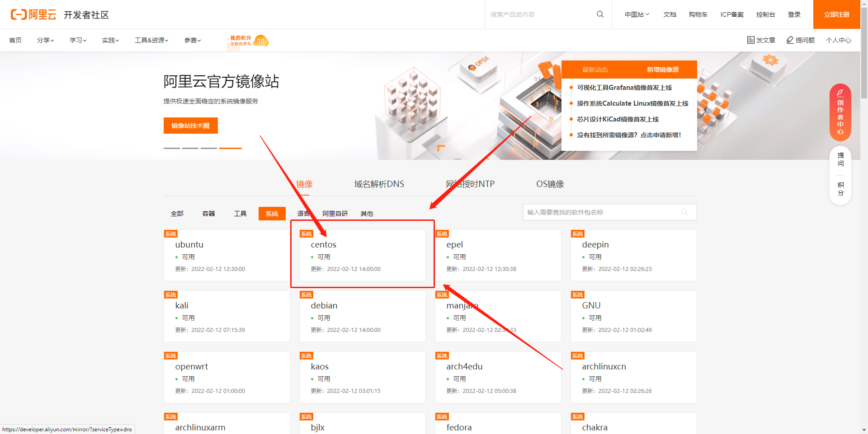Open the centos mirror card
The width and height of the screenshot is (868, 434).
coord(362,256)
